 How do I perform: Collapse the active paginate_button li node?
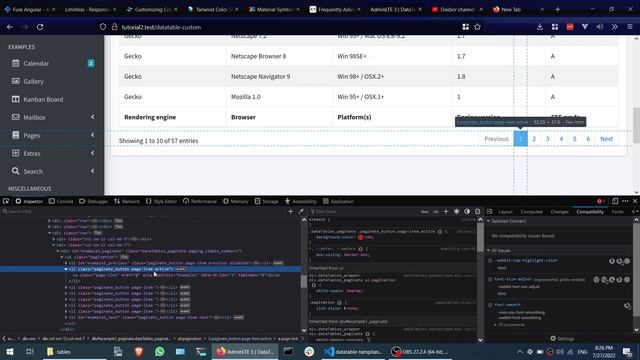click(66, 269)
